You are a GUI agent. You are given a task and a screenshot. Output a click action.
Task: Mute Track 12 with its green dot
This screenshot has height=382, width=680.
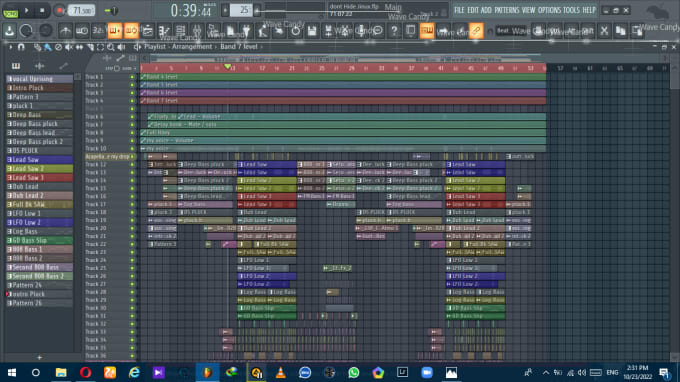click(x=132, y=164)
